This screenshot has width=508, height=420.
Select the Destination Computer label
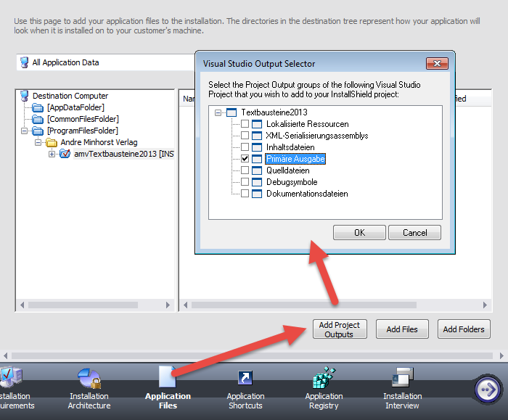click(x=70, y=96)
